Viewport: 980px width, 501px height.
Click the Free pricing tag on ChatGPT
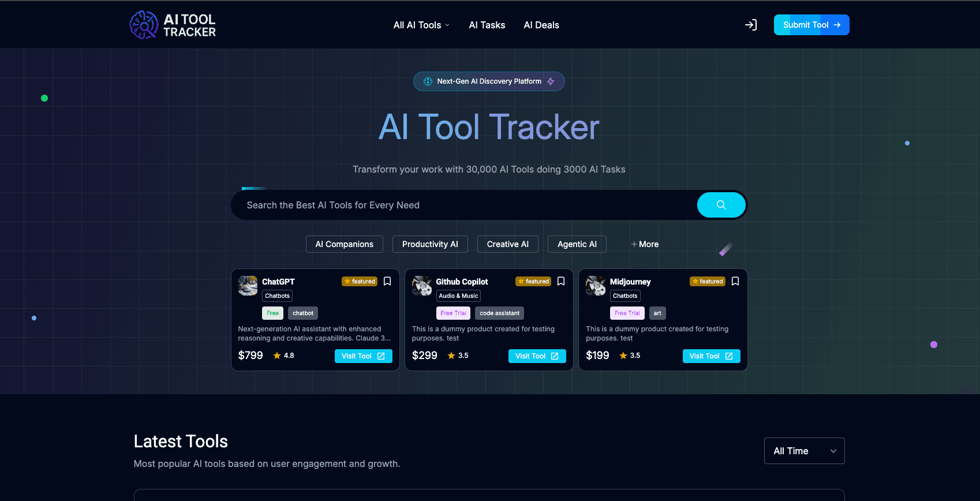pos(272,313)
